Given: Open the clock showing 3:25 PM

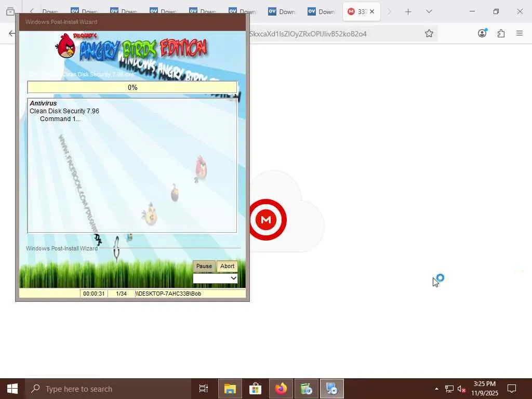Looking at the screenshot, I should click(485, 389).
